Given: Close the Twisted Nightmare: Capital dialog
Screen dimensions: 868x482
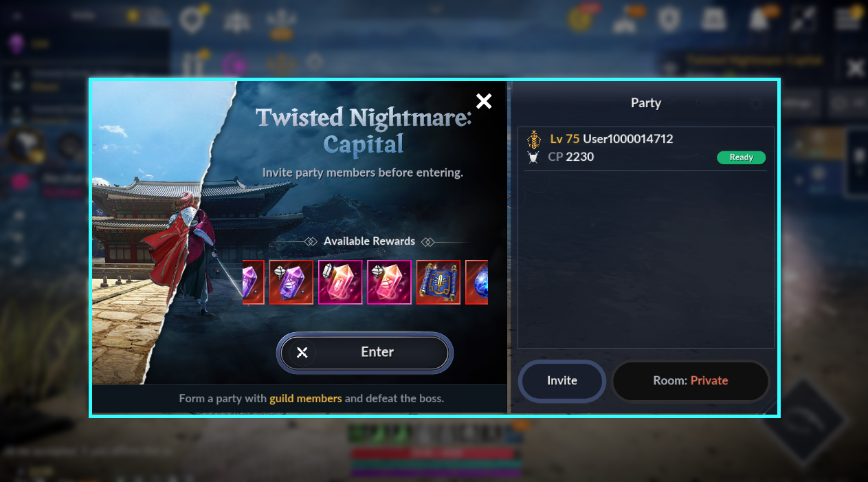Looking at the screenshot, I should coord(484,101).
